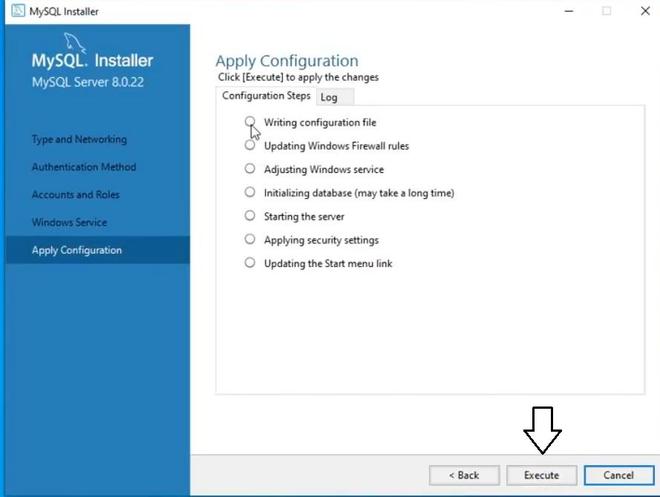The image size is (660, 497).
Task: Click 'Starting the server' text
Action: pyautogui.click(x=304, y=217)
